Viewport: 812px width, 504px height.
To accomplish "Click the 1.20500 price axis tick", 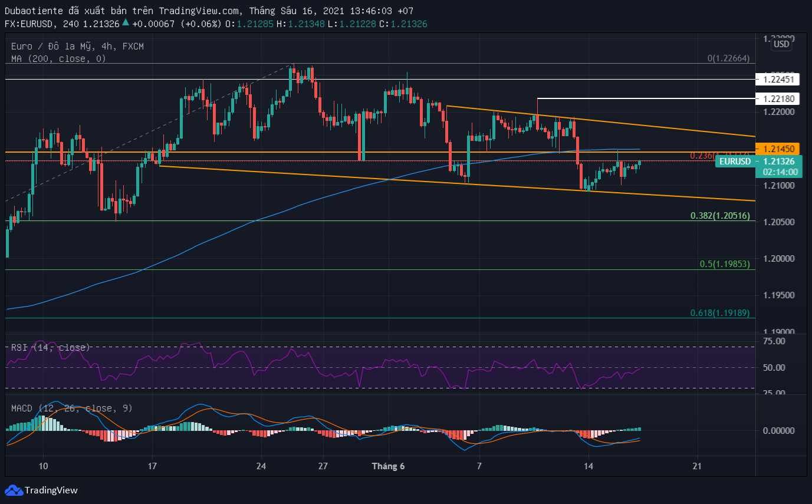I will point(780,222).
